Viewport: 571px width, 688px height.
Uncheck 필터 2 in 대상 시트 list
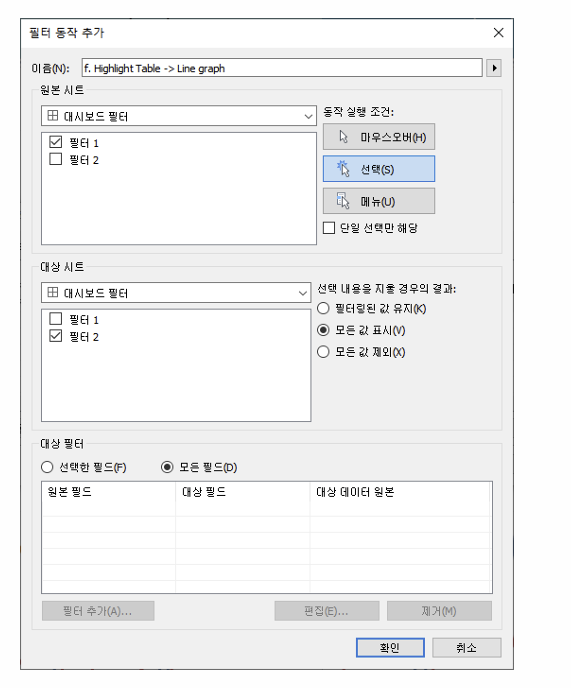pyautogui.click(x=56, y=336)
